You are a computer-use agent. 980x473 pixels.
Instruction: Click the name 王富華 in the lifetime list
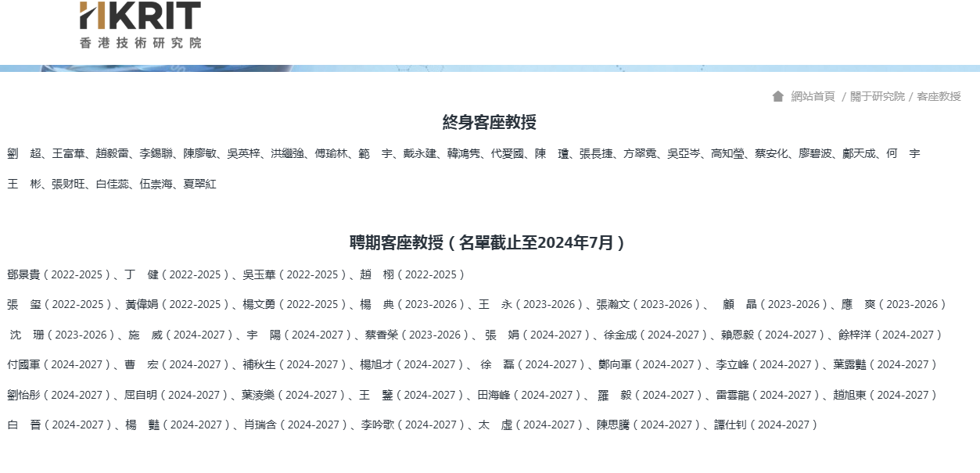(68, 154)
